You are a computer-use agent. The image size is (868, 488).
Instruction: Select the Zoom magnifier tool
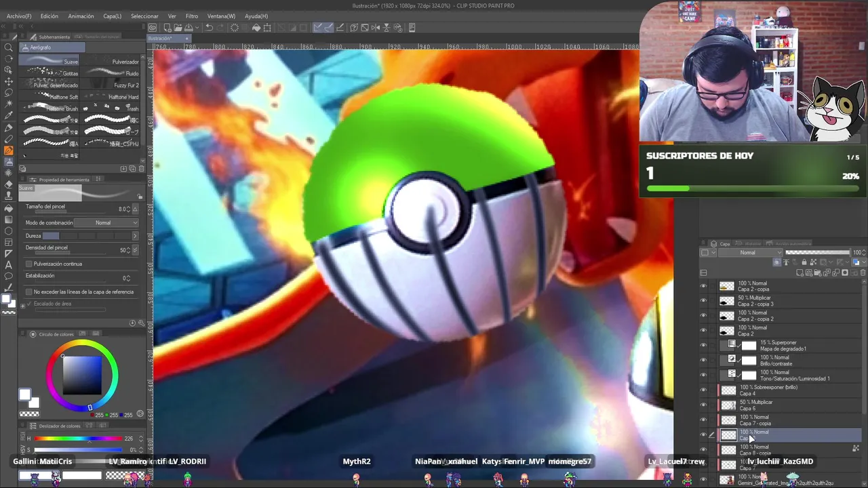point(9,47)
